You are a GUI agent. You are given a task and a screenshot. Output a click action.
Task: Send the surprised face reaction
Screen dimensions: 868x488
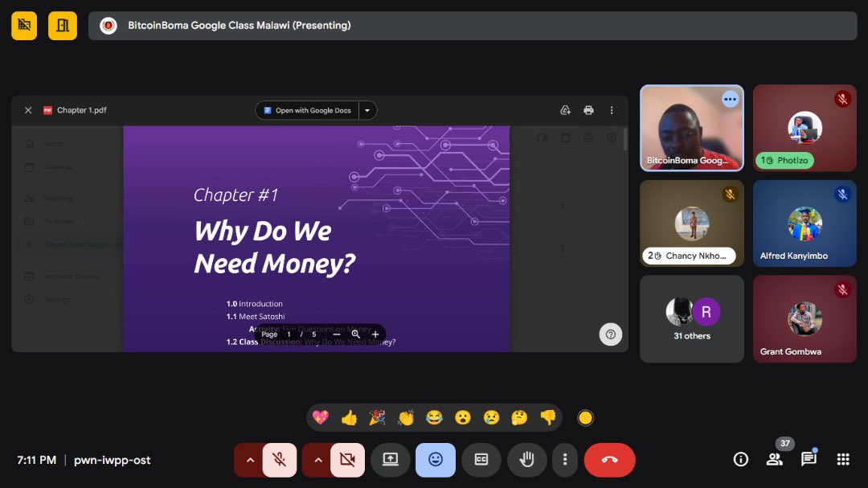463,417
